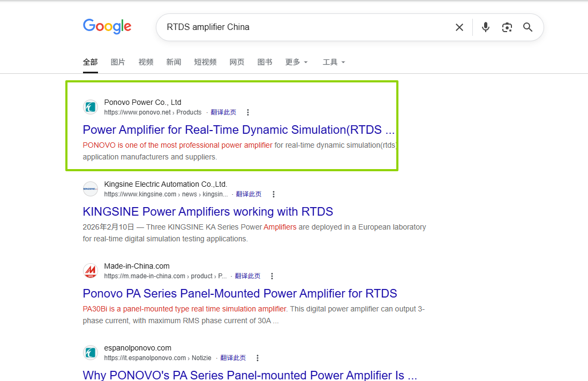Switch to the 视频 tab
Image resolution: width=588 pixels, height=381 pixels.
[x=146, y=62]
